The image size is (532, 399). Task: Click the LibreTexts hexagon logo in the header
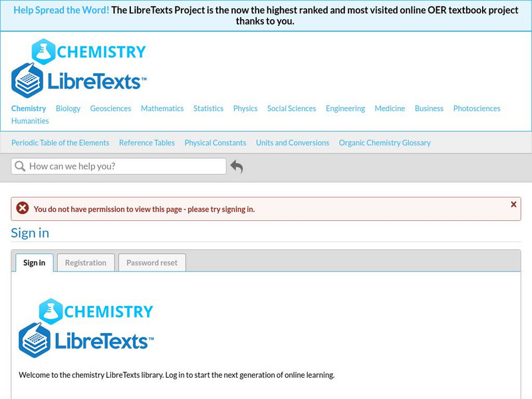click(27, 79)
